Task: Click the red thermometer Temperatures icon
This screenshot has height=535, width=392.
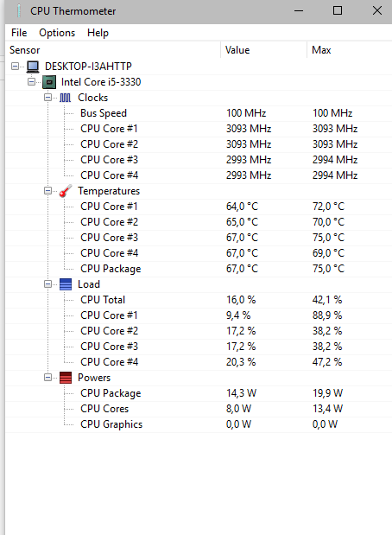Action: 65,191
